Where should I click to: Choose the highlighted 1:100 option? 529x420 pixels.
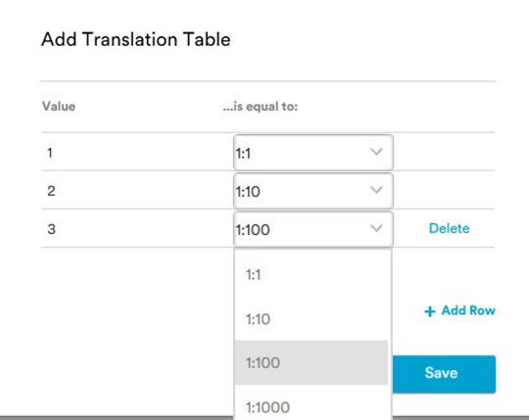pyautogui.click(x=312, y=362)
